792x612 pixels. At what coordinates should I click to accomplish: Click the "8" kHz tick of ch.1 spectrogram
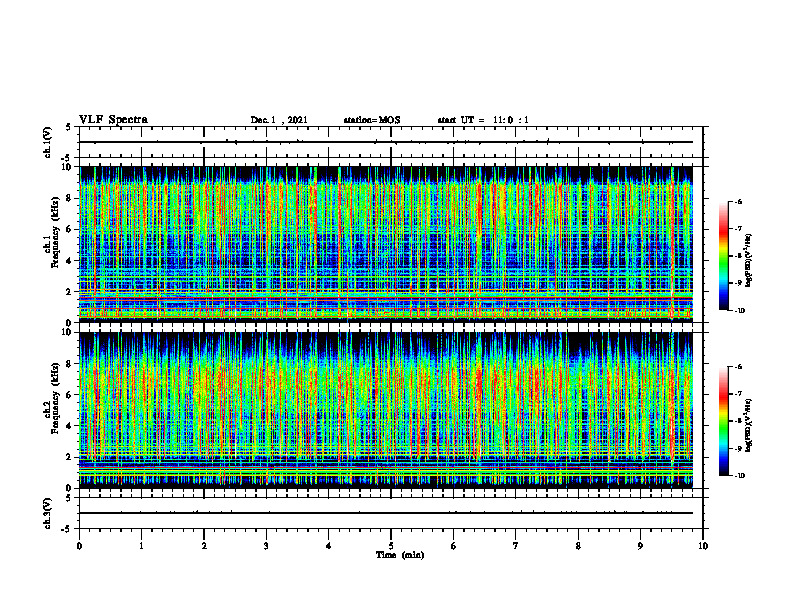click(x=70, y=198)
